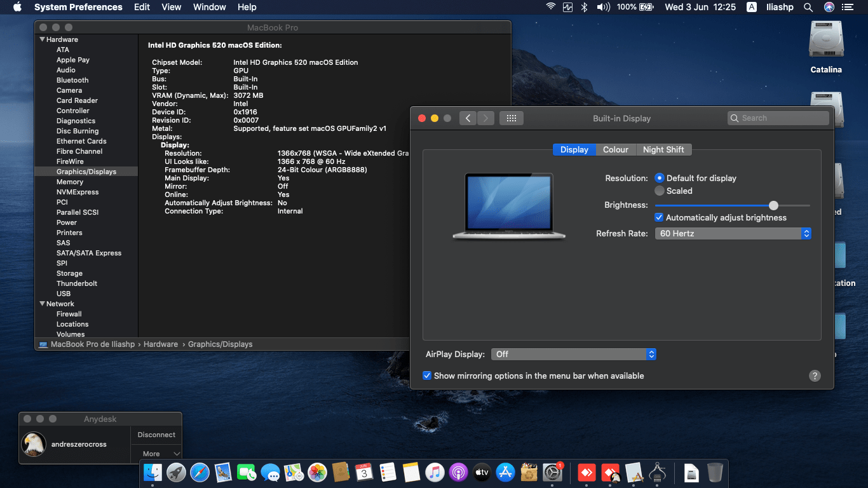Launch Launchpad from the Dock
This screenshot has height=488, width=868.
[176, 472]
